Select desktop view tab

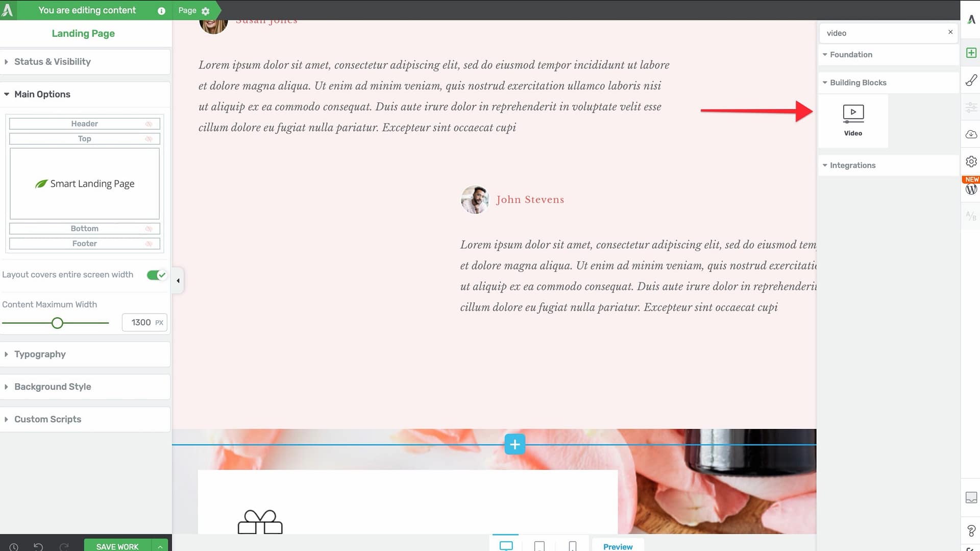506,546
